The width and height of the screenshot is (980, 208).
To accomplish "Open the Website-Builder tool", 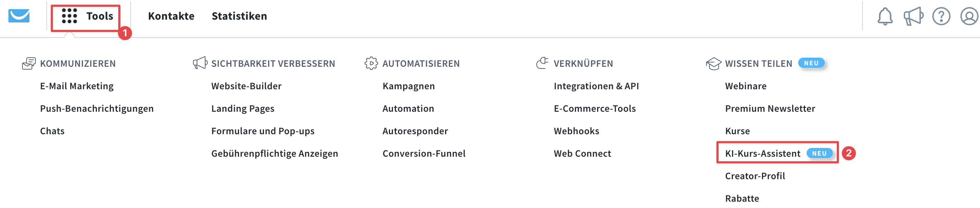I will point(246,86).
